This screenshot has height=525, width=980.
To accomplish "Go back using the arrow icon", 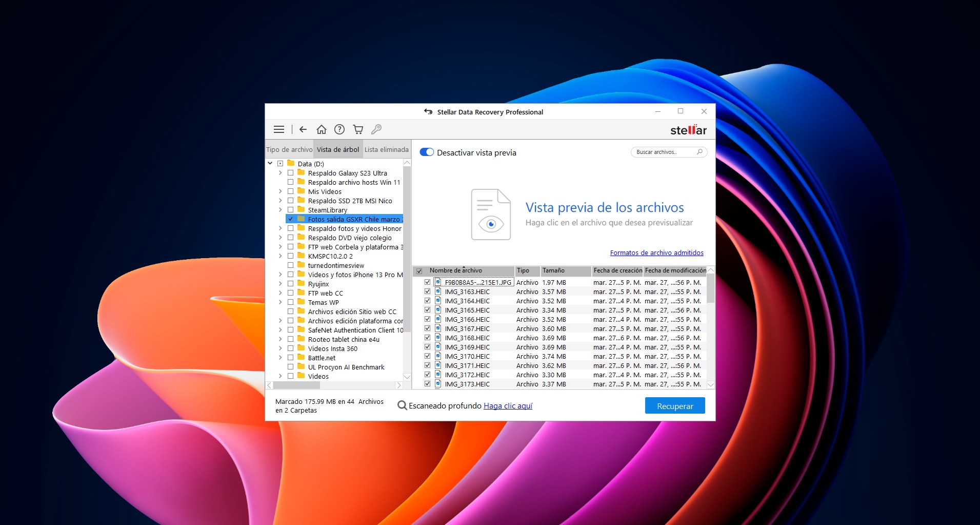I will 303,129.
